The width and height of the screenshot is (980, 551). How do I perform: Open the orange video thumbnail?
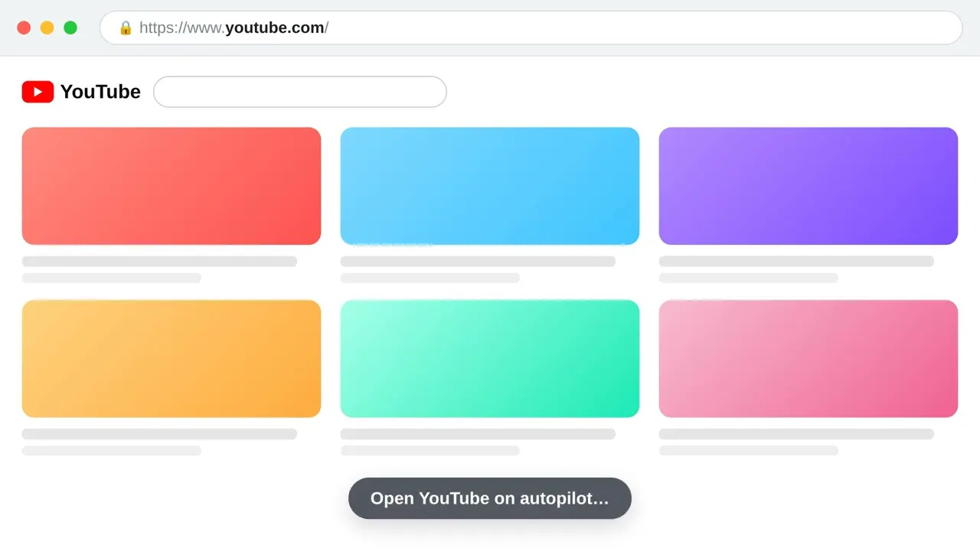171,359
